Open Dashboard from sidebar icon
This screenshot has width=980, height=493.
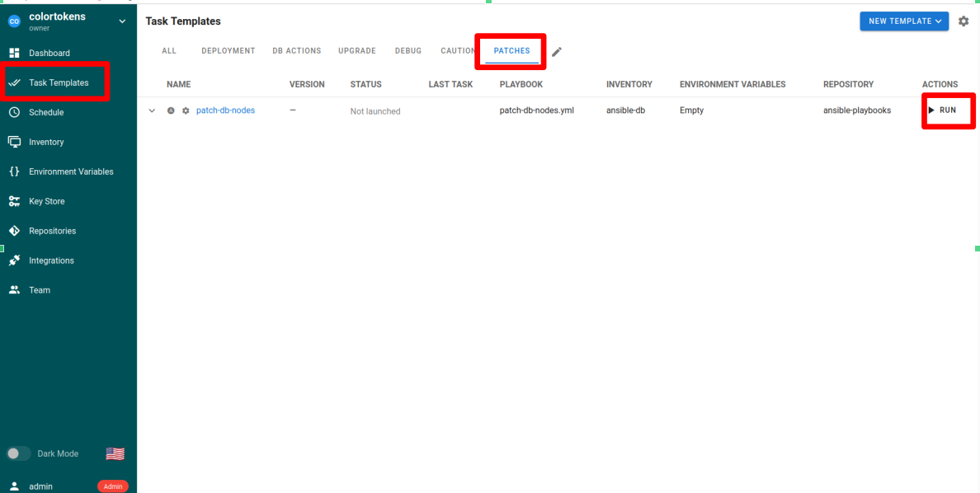point(14,53)
